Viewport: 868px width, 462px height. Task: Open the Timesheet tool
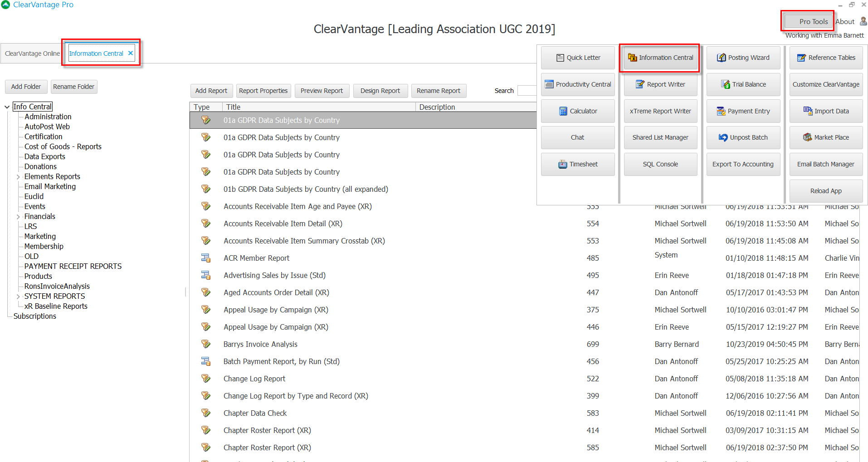click(x=578, y=164)
